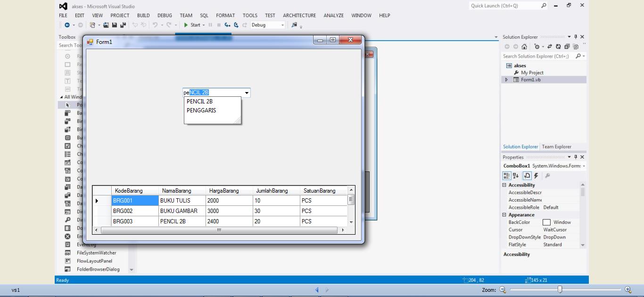Open the FORMAT menu

point(225,16)
